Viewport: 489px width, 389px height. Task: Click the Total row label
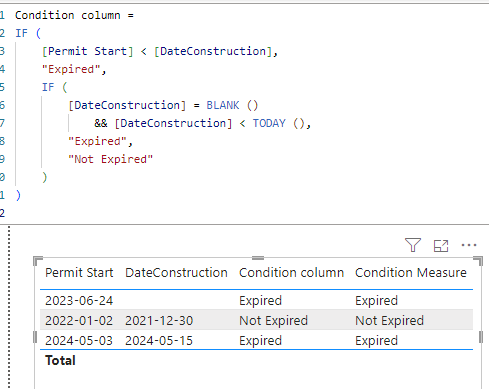pos(60,360)
